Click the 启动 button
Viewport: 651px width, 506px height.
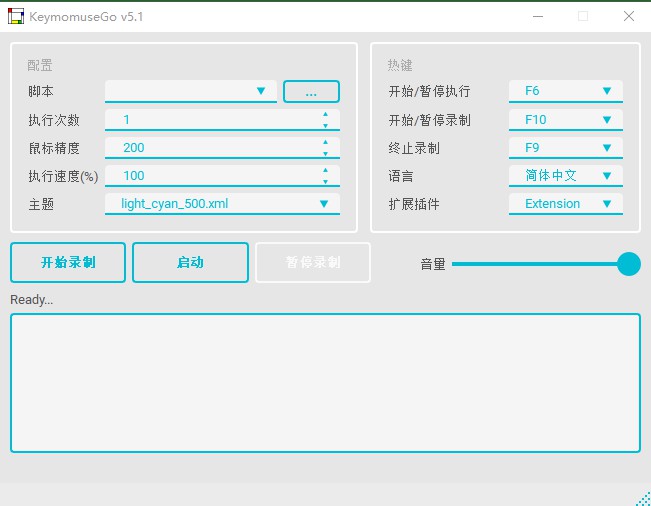tap(190, 262)
